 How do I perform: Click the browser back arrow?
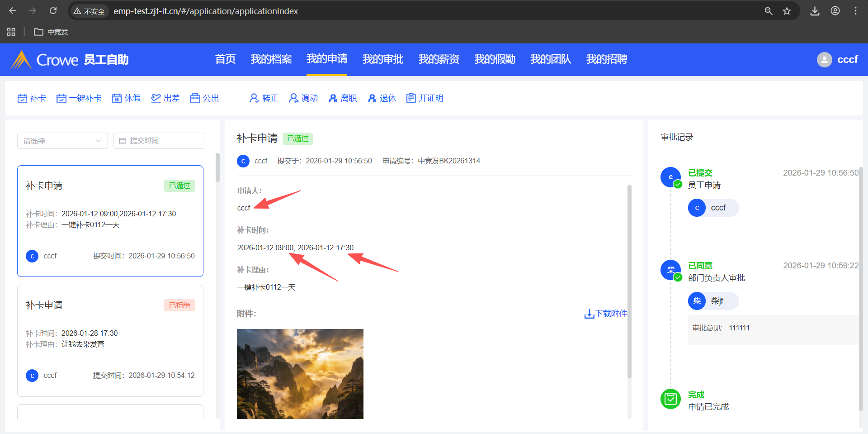[x=13, y=11]
